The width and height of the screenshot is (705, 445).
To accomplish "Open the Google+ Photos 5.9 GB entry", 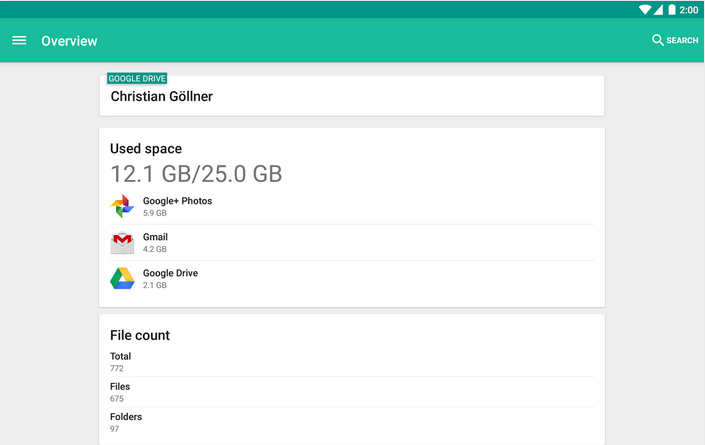I will click(352, 206).
